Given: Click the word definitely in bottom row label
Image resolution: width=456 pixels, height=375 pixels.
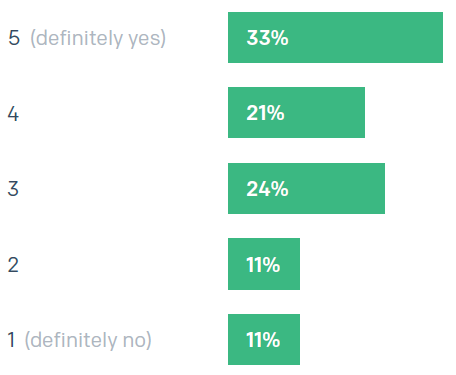Looking at the screenshot, I should pos(74,340).
